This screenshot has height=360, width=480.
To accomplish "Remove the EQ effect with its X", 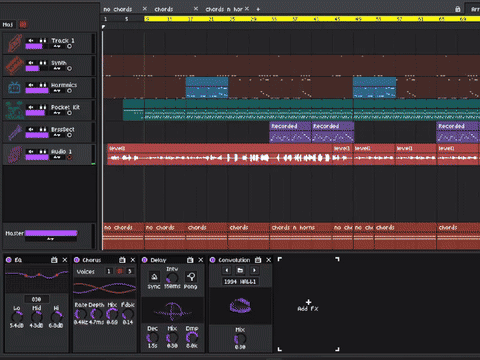I will click(65, 260).
